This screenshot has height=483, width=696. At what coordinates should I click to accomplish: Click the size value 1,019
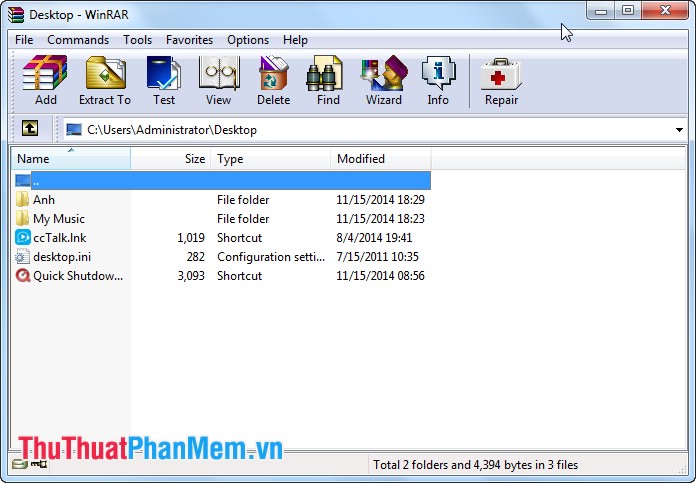pyautogui.click(x=191, y=238)
